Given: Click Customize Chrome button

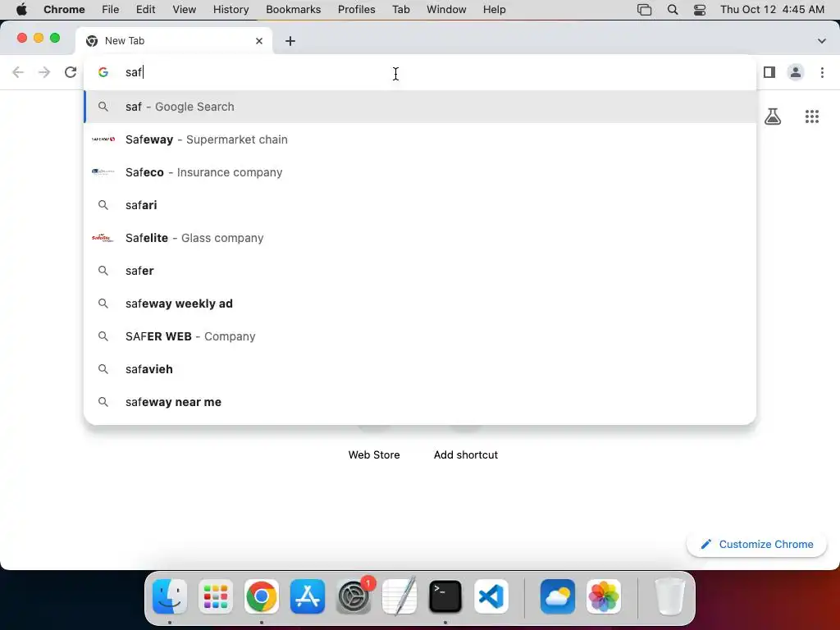Looking at the screenshot, I should coord(756,545).
